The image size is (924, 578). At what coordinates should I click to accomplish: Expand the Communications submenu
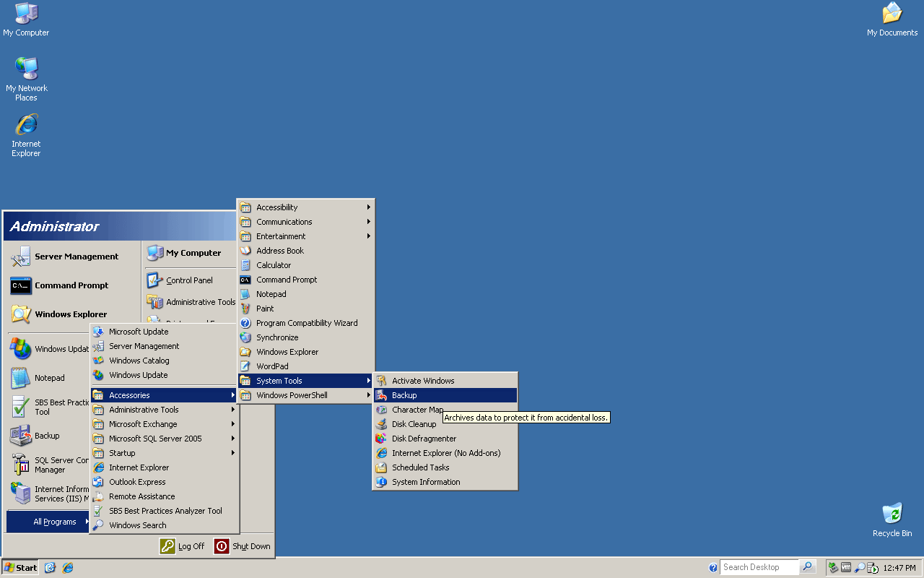(305, 222)
